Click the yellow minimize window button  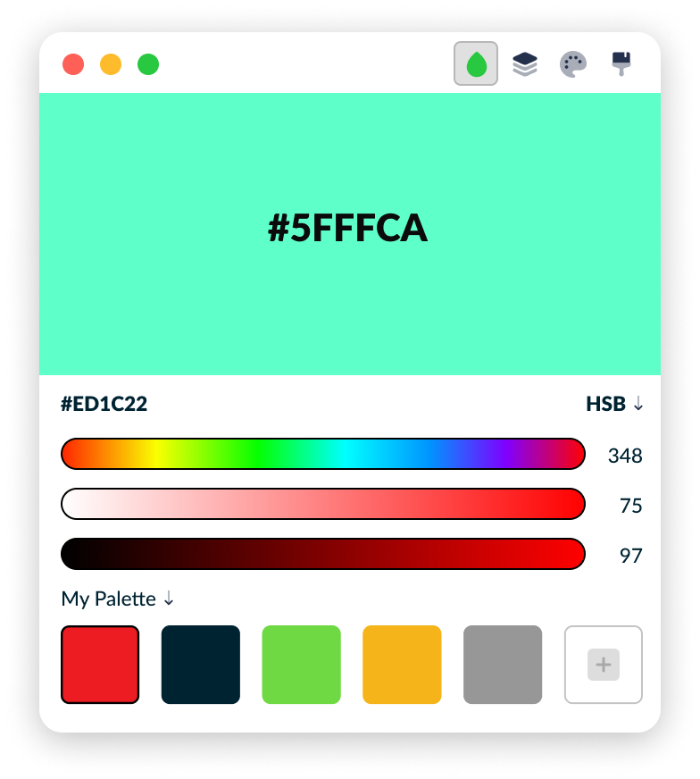click(111, 64)
